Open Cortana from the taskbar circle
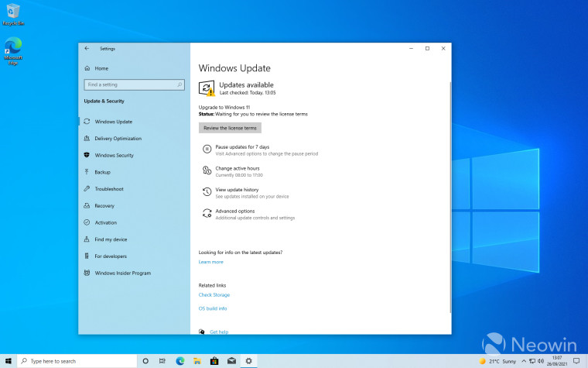The width and height of the screenshot is (588, 368). [x=145, y=361]
